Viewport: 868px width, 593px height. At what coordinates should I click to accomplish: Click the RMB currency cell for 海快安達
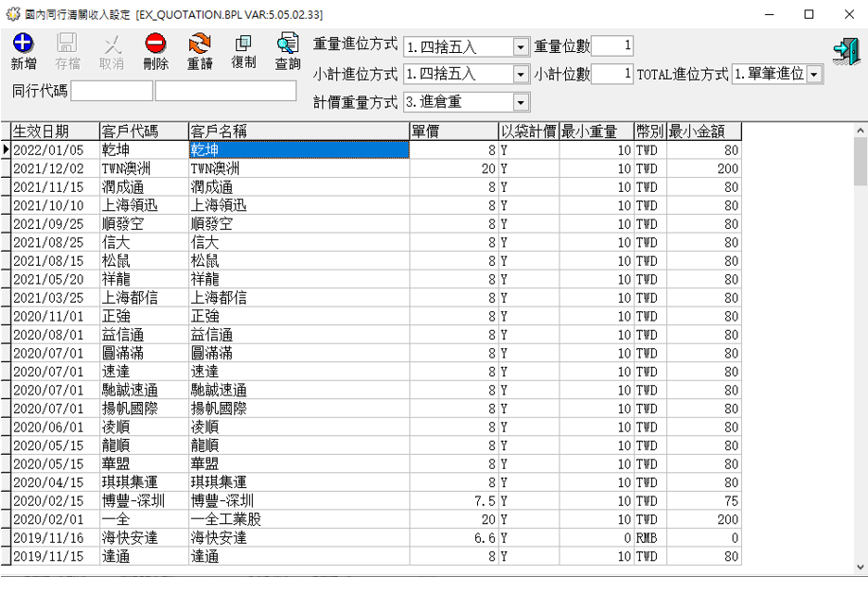648,537
